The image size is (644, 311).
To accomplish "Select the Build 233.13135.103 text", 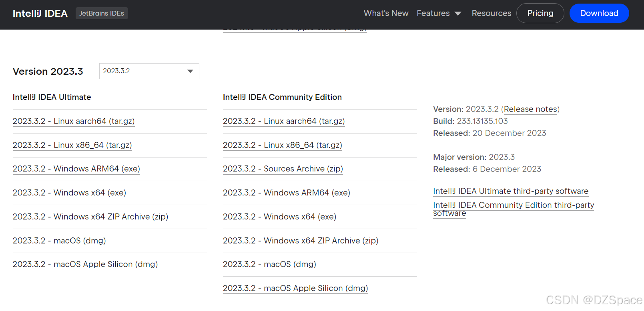I will coord(470,121).
